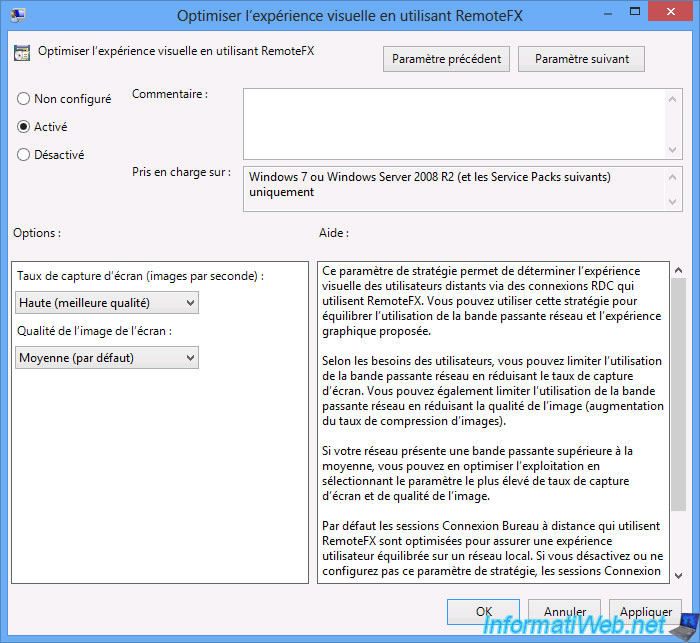Screen dimensions: 700x643
Task: Click the setting heading text beside icon
Action: coord(176,51)
